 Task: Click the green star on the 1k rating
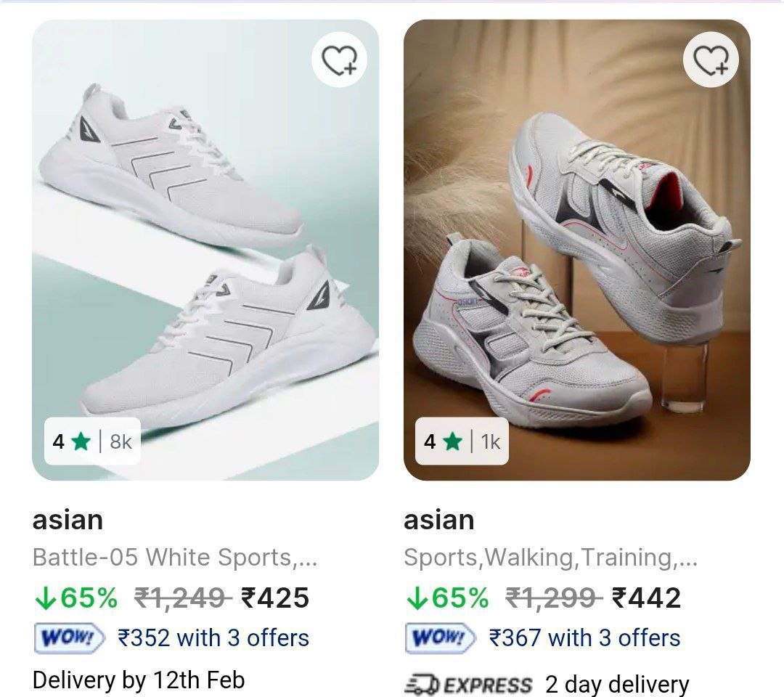(452, 441)
